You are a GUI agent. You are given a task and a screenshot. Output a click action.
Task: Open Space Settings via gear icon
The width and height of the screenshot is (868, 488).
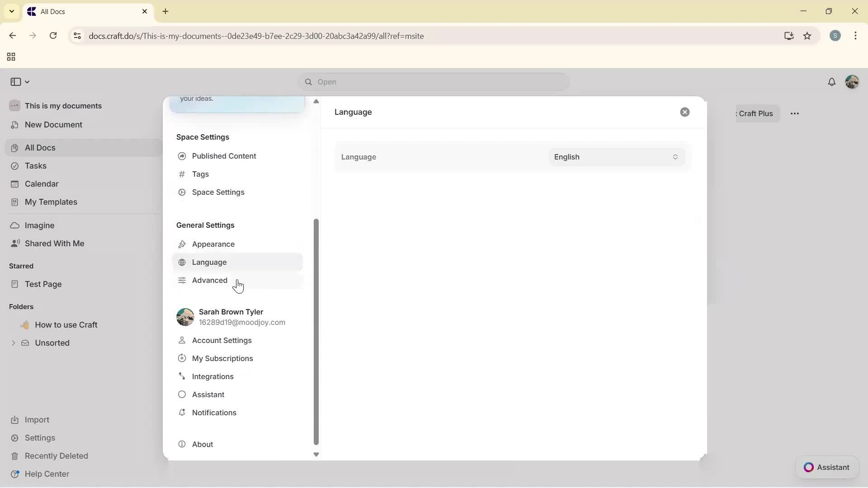pyautogui.click(x=182, y=192)
